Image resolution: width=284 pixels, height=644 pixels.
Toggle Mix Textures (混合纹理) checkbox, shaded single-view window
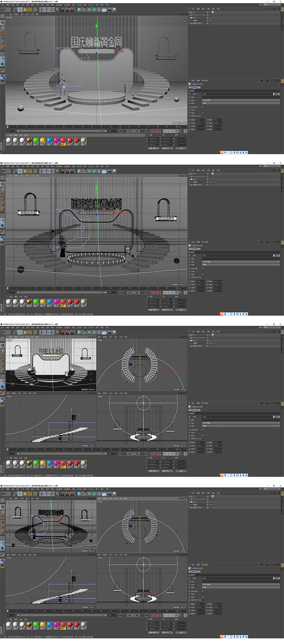click(x=202, y=107)
